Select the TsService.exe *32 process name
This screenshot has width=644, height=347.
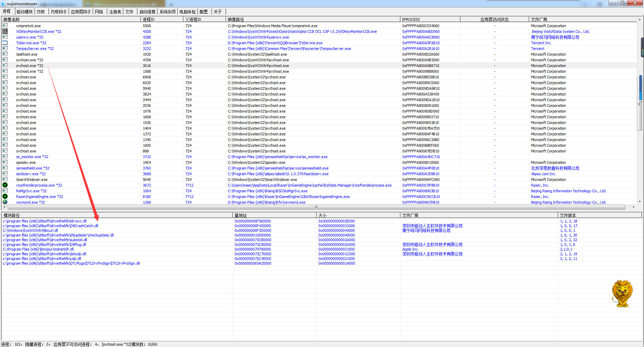[x=31, y=43]
